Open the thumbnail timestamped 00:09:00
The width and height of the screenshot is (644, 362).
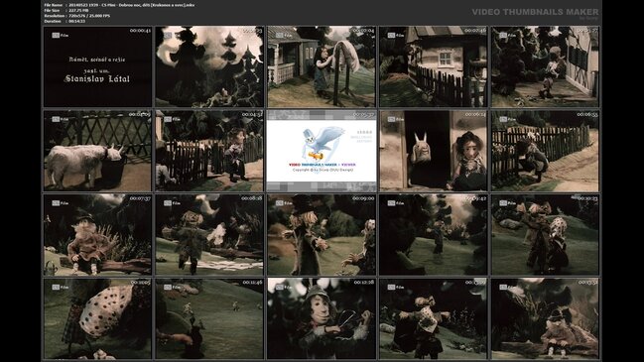322,235
